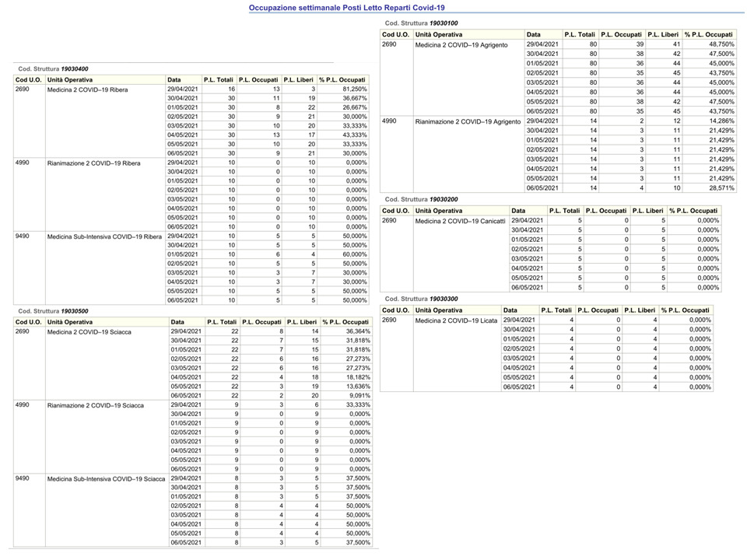The width and height of the screenshot is (747, 560).
Task: Click the 'Rianimazione 2 COVID-19 Sciacca' unit cell
Action: 95,406
